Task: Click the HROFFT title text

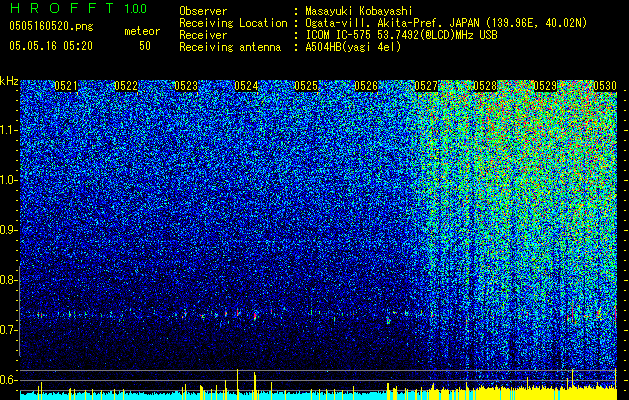Action: pyautogui.click(x=62, y=8)
